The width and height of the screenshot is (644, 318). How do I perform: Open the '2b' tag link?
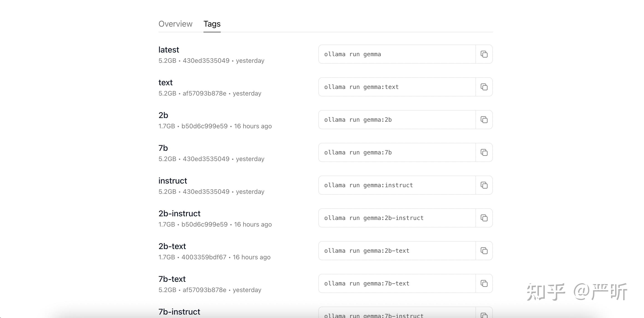pyautogui.click(x=163, y=115)
